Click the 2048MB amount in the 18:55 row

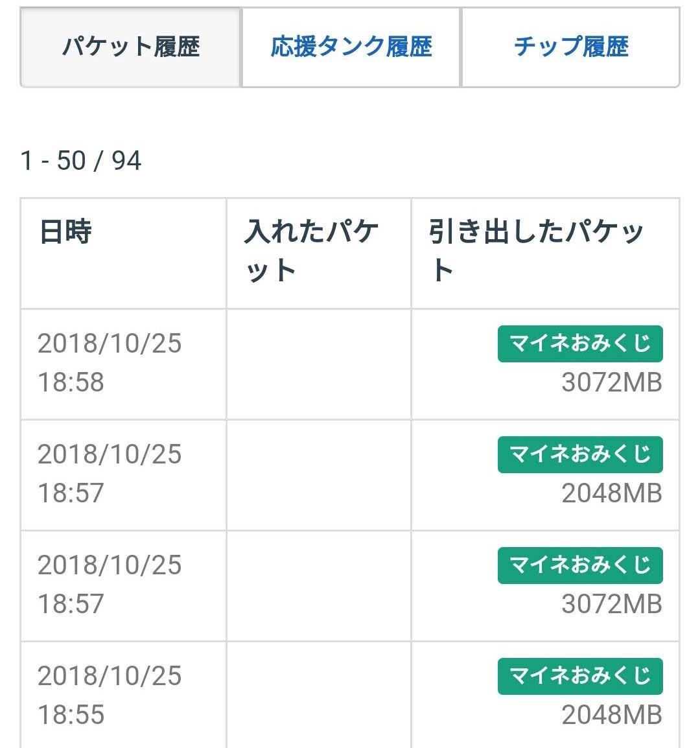(x=611, y=715)
